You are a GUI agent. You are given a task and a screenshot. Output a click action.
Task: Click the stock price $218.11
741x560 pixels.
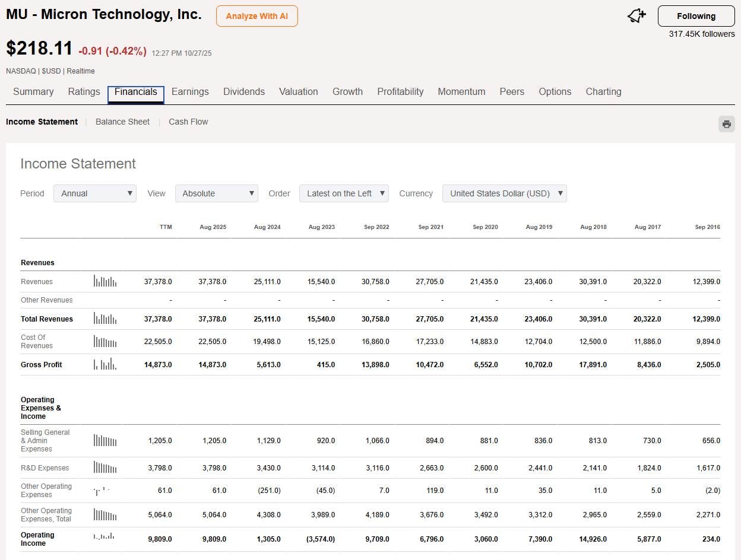[40, 49]
